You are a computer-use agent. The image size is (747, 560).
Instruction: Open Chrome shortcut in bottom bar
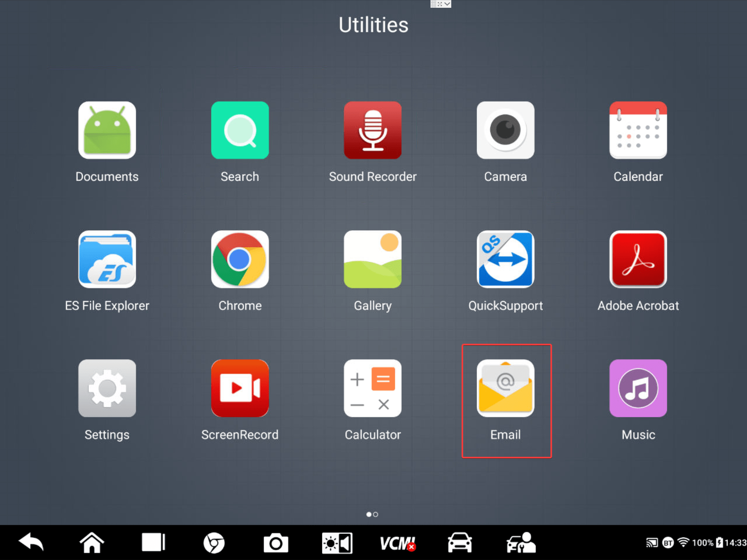point(214,543)
